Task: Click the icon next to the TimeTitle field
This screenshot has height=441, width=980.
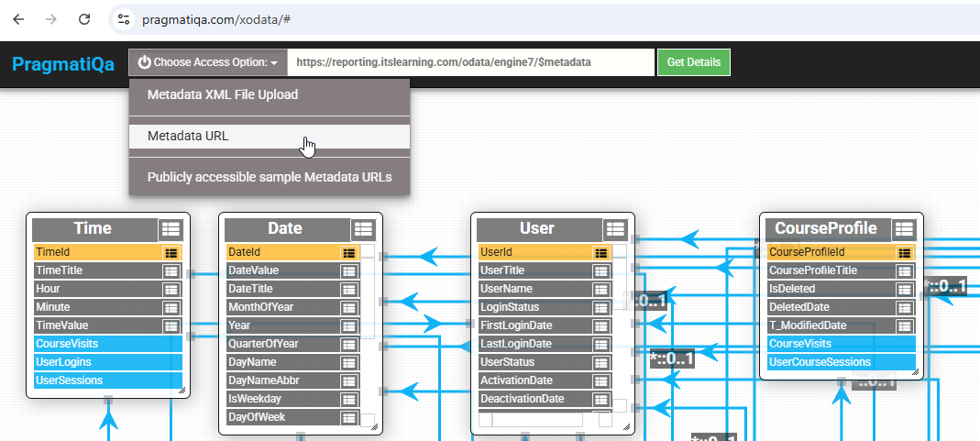Action: point(171,270)
